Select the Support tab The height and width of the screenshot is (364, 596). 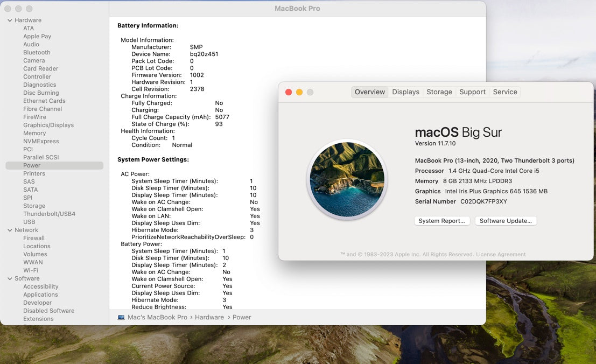click(472, 92)
